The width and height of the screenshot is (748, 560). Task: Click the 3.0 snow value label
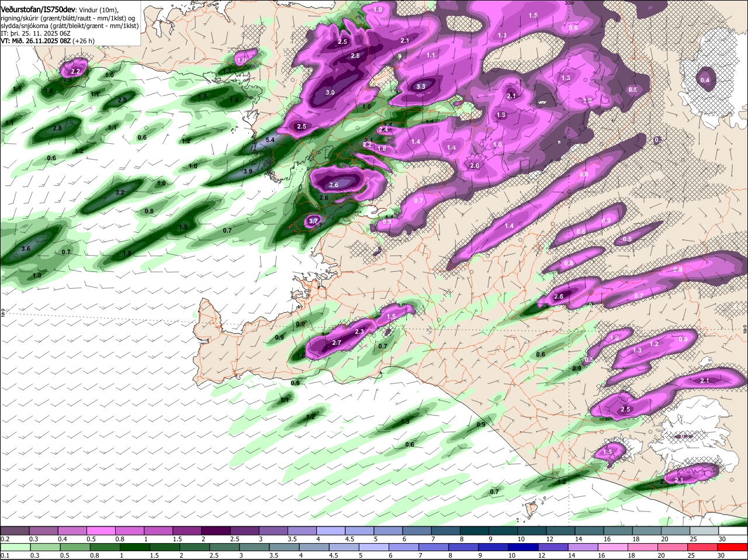coord(330,92)
